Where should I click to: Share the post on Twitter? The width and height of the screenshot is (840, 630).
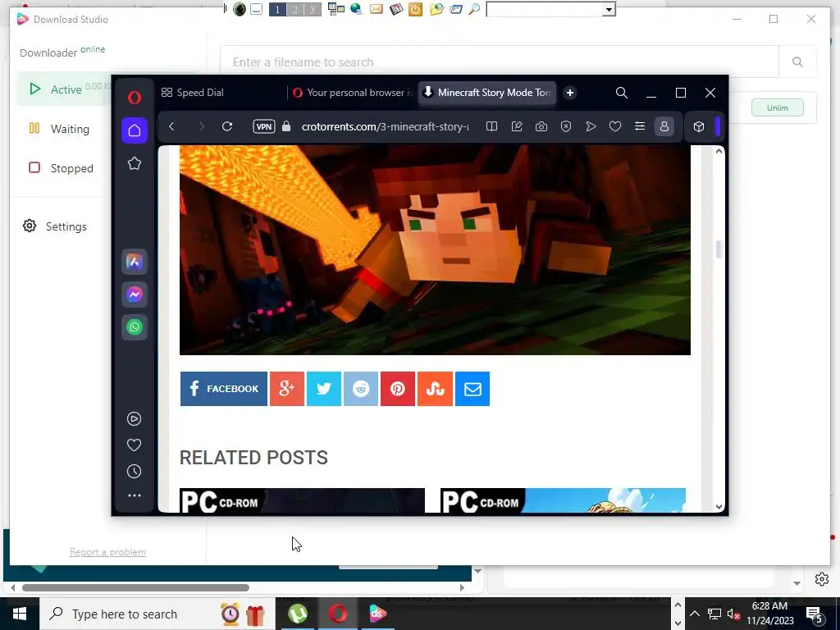pyautogui.click(x=324, y=389)
